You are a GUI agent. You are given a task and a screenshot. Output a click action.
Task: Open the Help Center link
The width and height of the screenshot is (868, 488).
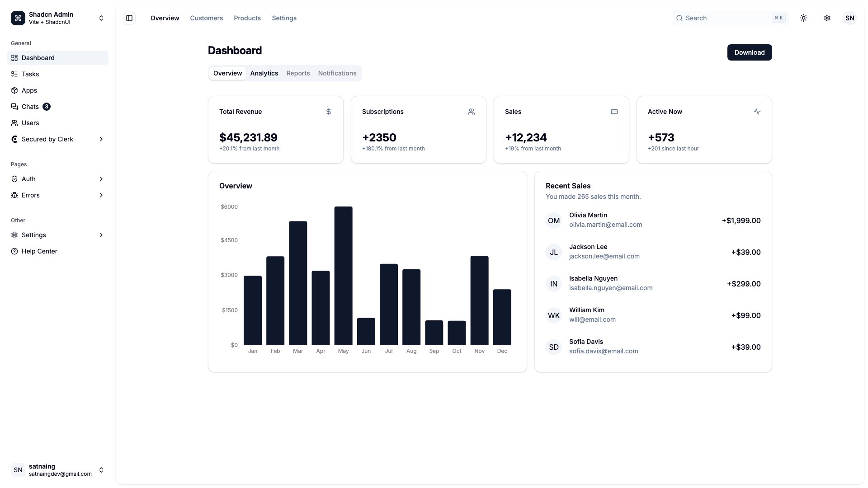pos(39,251)
